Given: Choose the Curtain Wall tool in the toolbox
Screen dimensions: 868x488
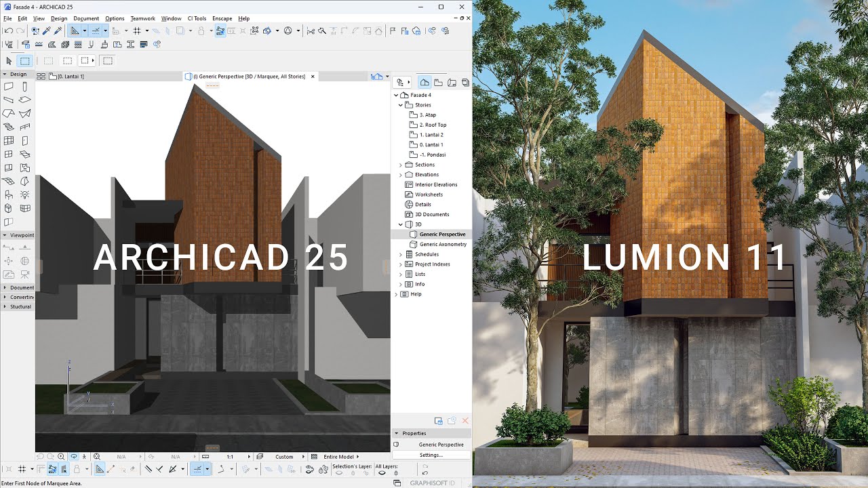Looking at the screenshot, I should [9, 141].
